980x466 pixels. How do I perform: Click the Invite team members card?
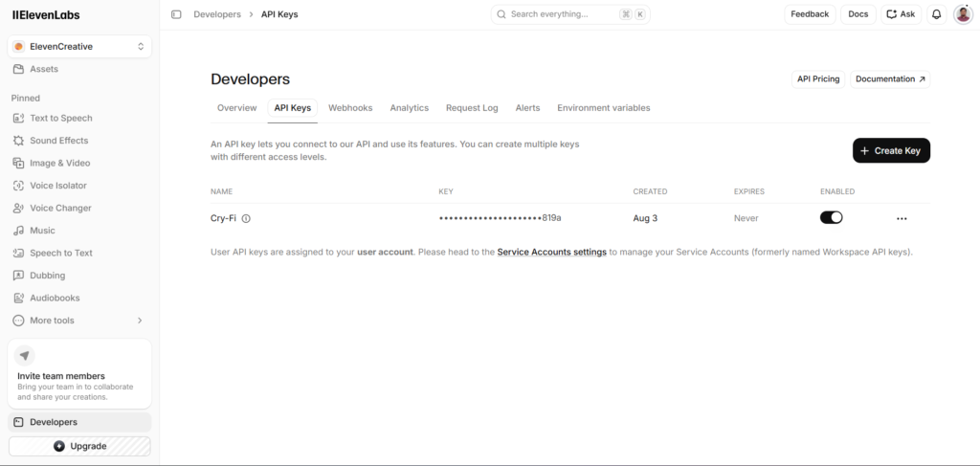click(79, 374)
